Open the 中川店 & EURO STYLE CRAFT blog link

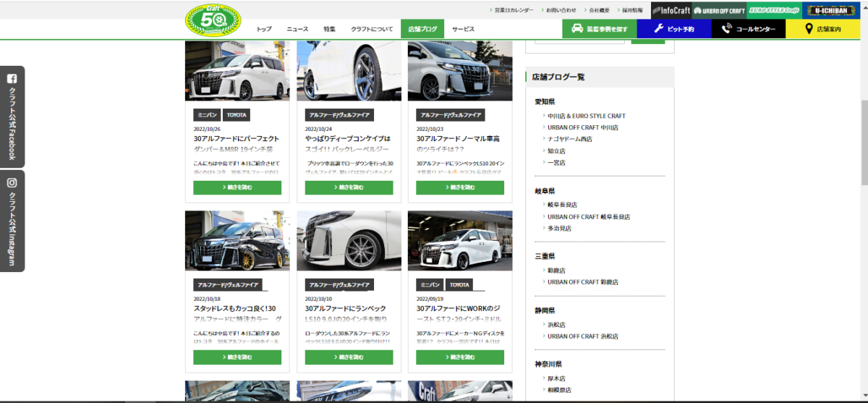coord(586,116)
